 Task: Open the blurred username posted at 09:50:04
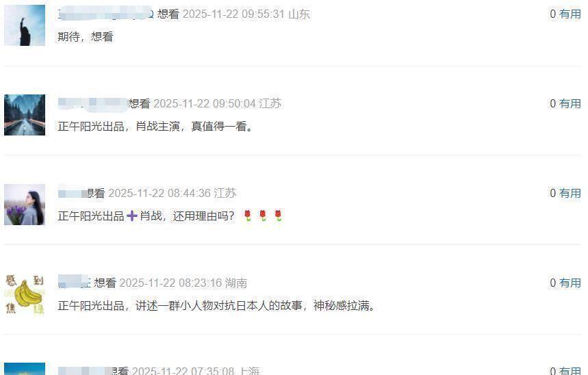pos(92,103)
